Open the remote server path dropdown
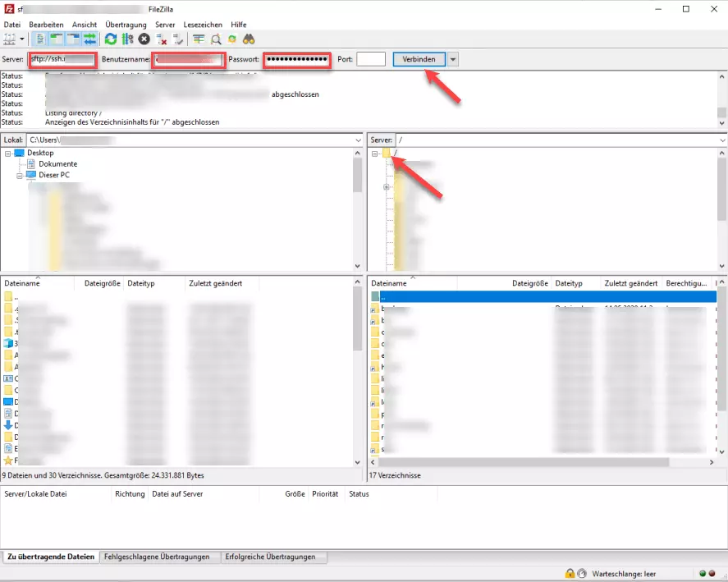Viewport: 728px width, 582px height. click(x=722, y=140)
